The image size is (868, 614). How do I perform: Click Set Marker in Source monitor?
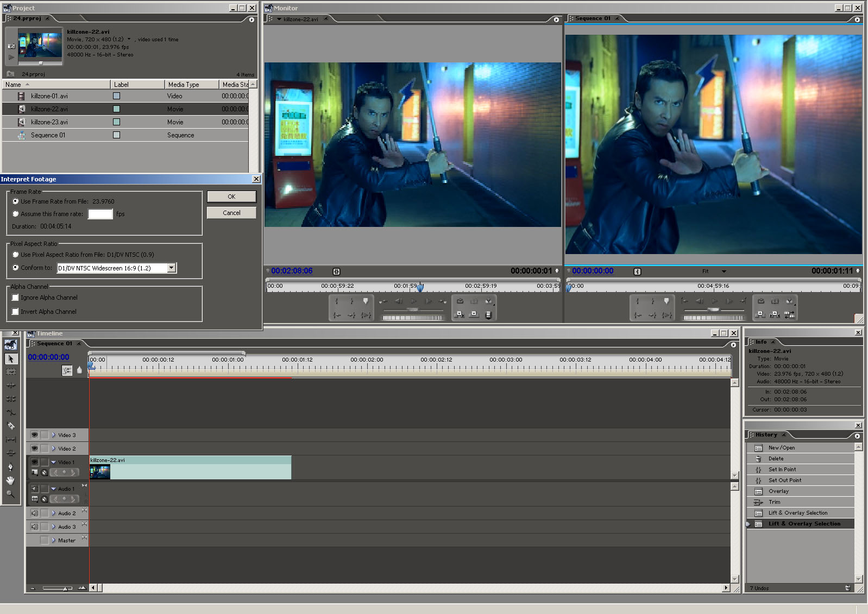tap(366, 301)
